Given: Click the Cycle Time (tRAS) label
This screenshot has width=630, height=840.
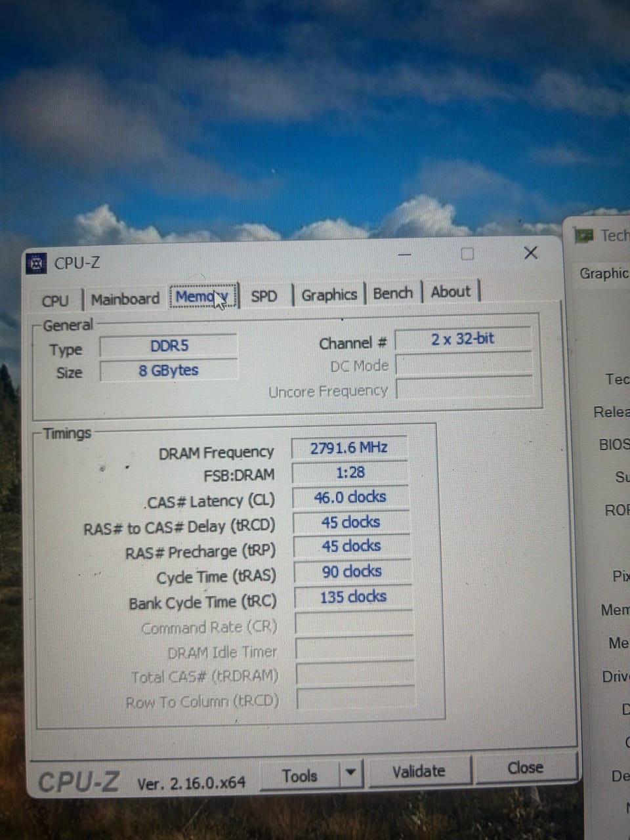Looking at the screenshot, I should [216, 577].
